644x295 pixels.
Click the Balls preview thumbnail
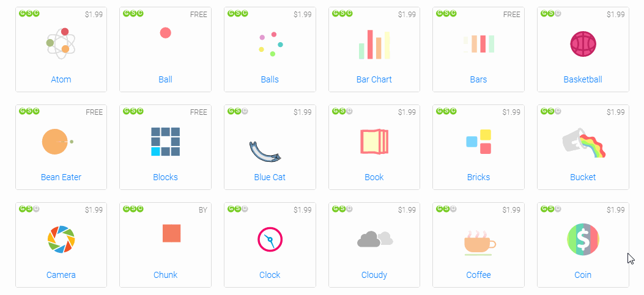pyautogui.click(x=271, y=45)
